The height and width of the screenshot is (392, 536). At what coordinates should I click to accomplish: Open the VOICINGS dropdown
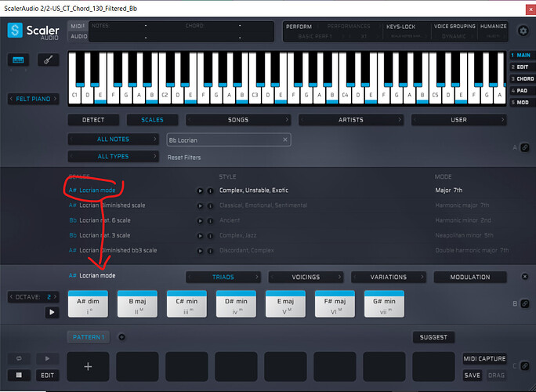pos(306,277)
